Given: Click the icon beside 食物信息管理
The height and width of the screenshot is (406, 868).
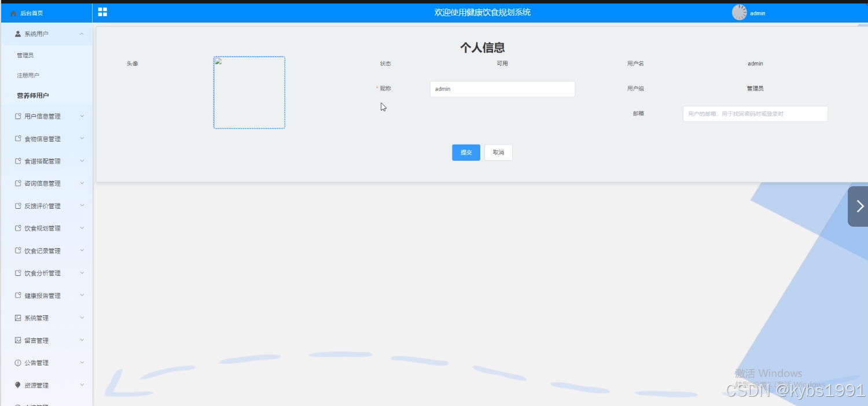Looking at the screenshot, I should [18, 139].
